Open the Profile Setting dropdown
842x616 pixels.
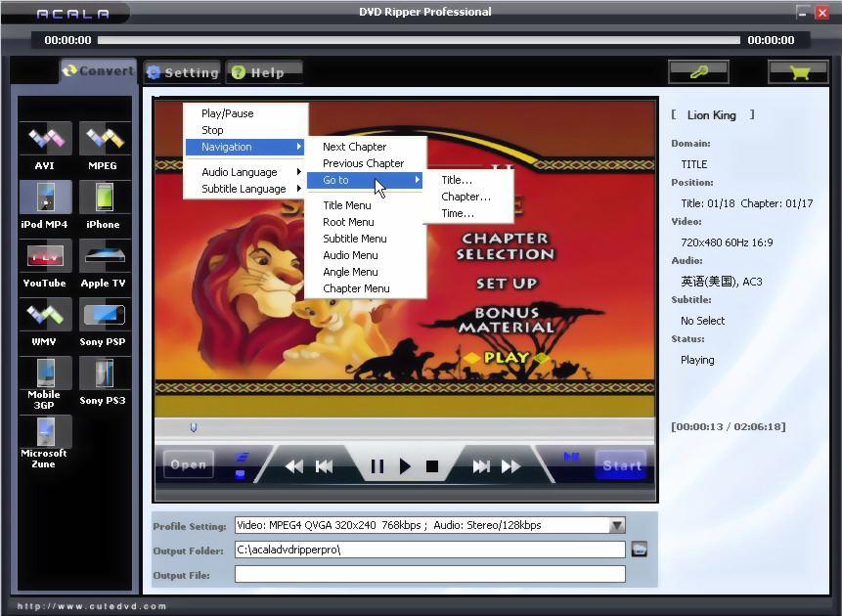616,525
